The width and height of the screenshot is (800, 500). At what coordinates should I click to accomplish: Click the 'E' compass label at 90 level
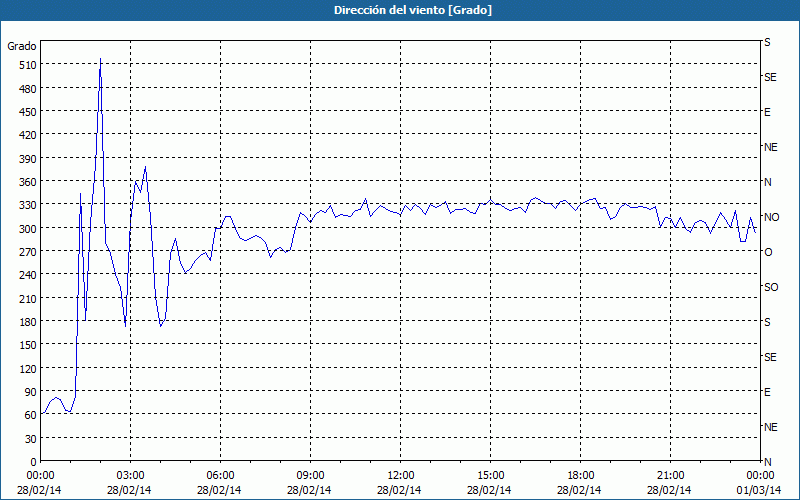point(767,392)
